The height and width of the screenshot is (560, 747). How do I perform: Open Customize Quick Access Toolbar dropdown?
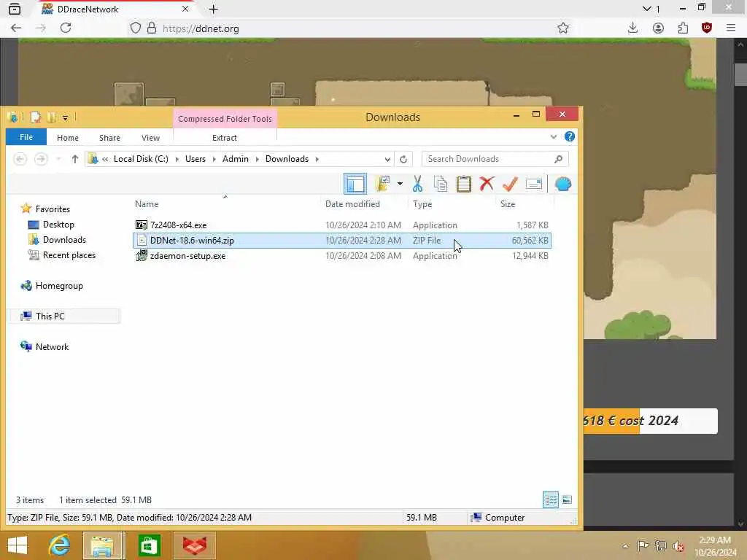(65, 117)
